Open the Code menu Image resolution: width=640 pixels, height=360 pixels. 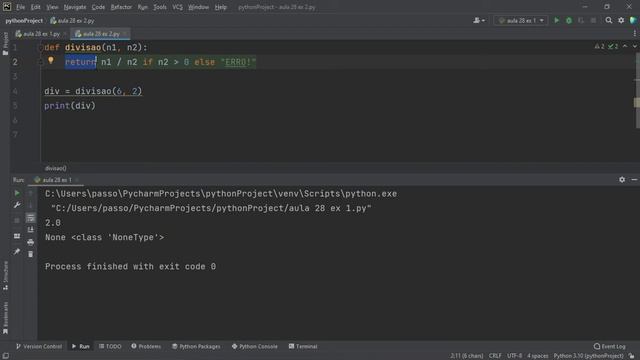[x=98, y=7]
